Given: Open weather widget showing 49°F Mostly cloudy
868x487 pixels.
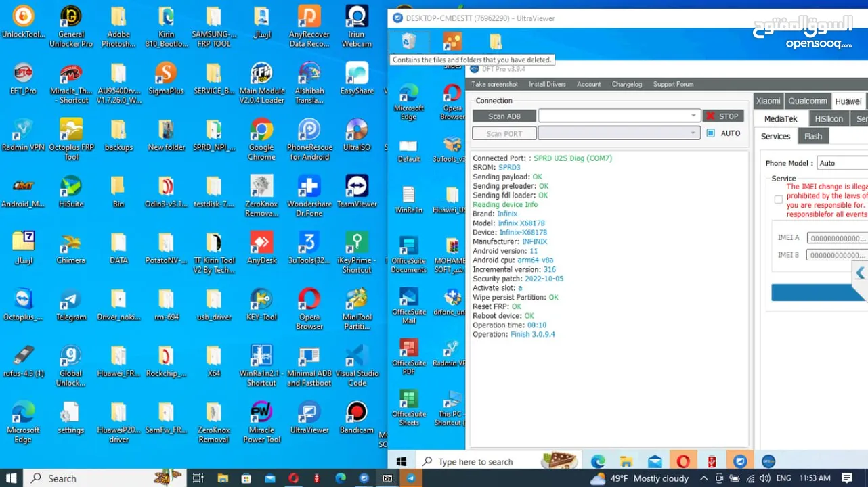Looking at the screenshot, I should tap(639, 478).
